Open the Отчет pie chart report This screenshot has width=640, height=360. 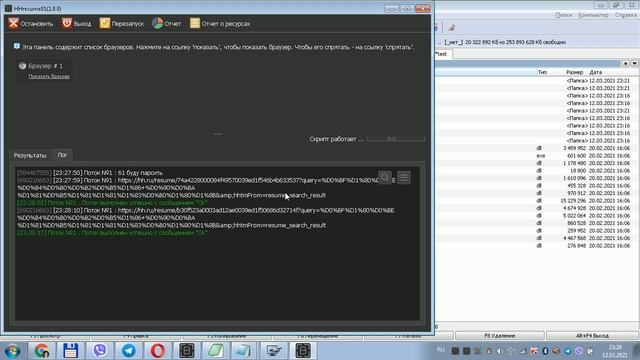[166, 24]
